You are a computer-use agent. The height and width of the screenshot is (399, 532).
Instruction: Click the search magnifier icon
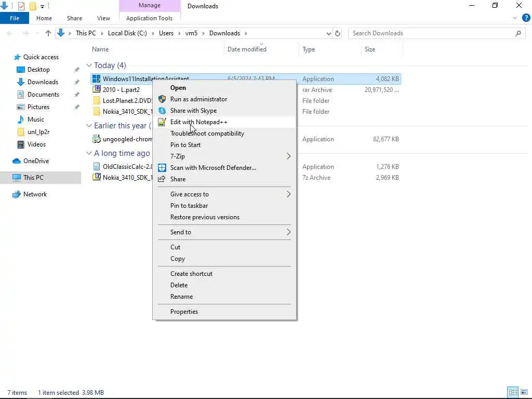(x=518, y=33)
